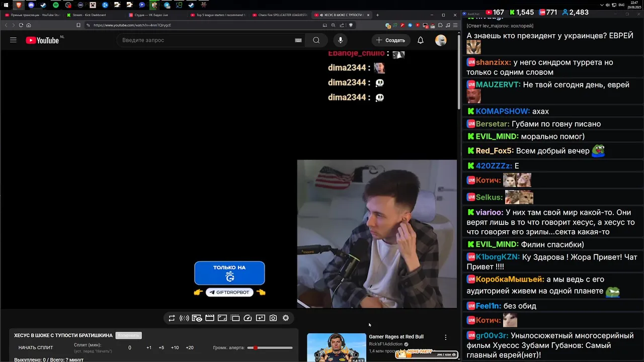Open the taskbar clock and date
The image size is (644, 362).
[x=634, y=5]
